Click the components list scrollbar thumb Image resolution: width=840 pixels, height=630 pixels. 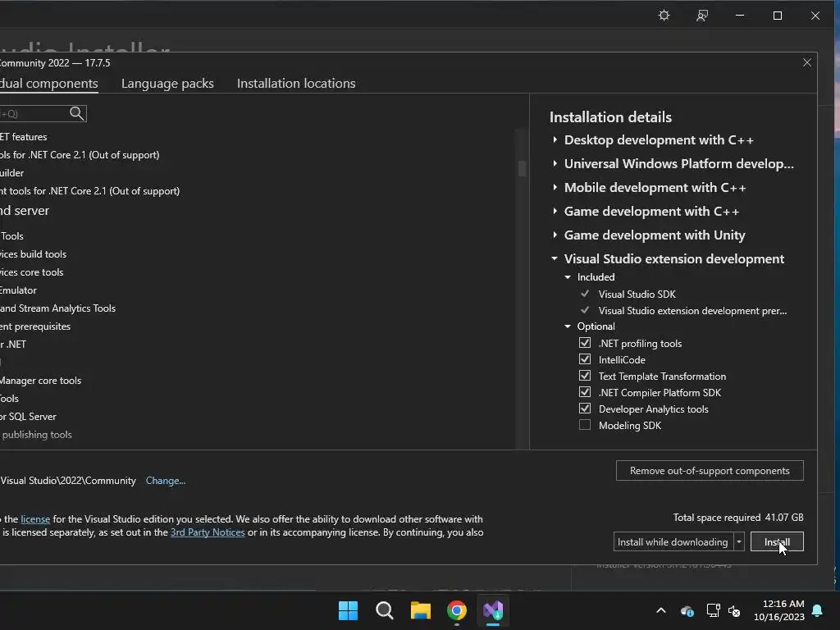coord(522,168)
